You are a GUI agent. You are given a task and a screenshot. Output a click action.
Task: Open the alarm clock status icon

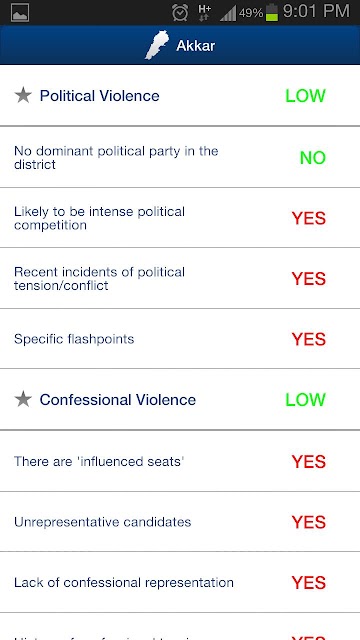pos(180,12)
